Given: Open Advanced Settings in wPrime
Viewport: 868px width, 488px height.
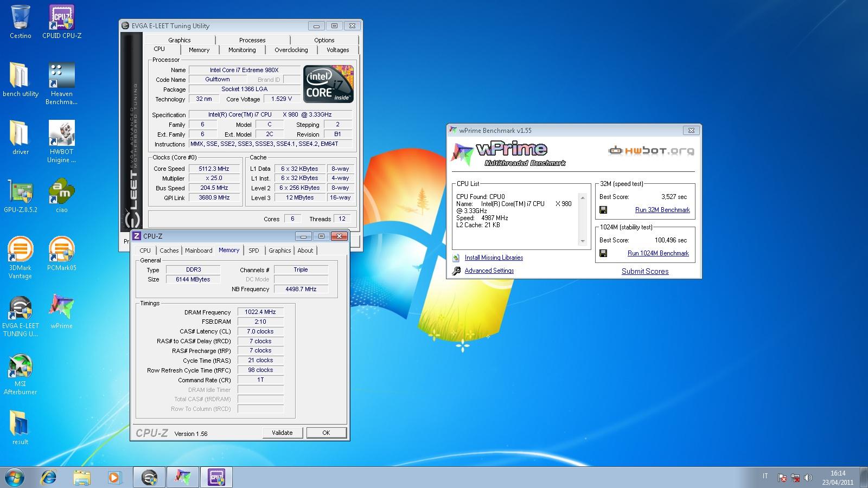Looking at the screenshot, I should (489, 271).
